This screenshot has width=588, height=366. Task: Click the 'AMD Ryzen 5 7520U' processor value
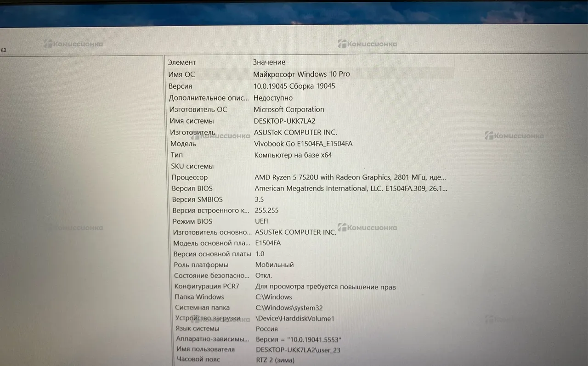click(x=351, y=177)
